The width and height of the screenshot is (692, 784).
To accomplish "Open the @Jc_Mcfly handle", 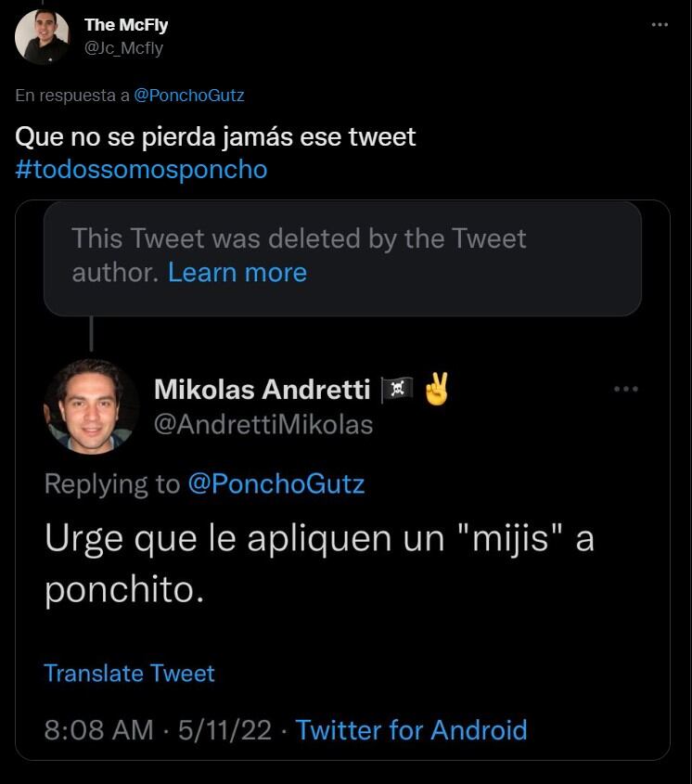I will click(x=123, y=48).
